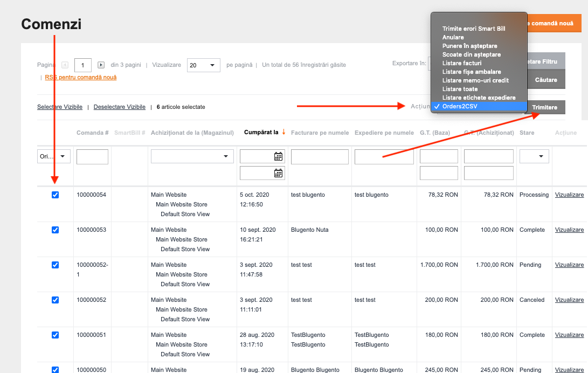Click the Facturare pe numele filter field
This screenshot has width=588, height=373.
[x=320, y=157]
